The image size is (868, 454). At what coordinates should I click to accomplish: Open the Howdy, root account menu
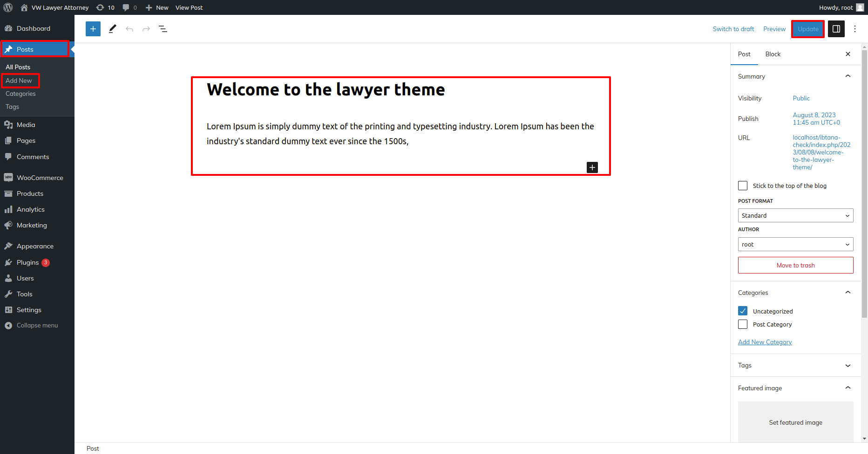pos(841,7)
